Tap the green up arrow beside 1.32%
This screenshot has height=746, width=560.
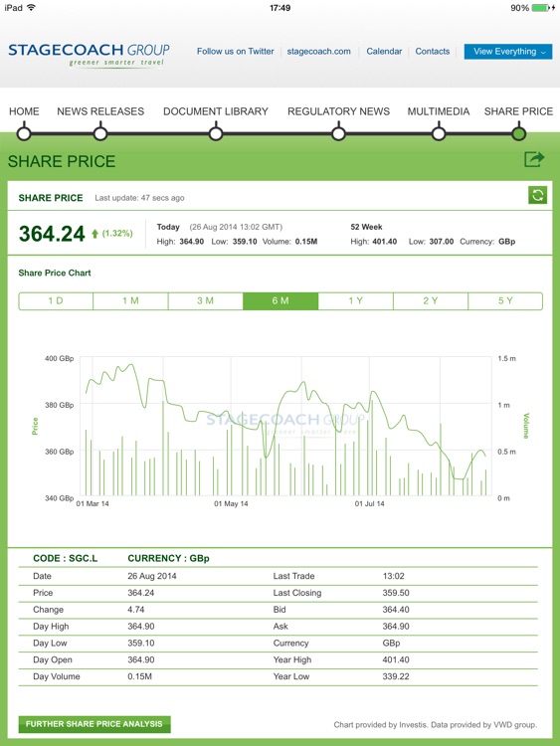point(94,234)
